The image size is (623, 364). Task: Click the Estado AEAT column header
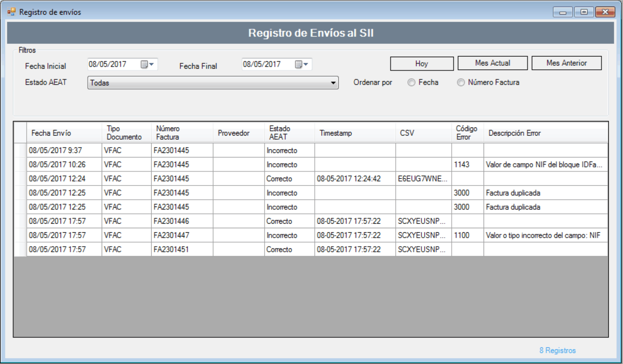coord(290,133)
